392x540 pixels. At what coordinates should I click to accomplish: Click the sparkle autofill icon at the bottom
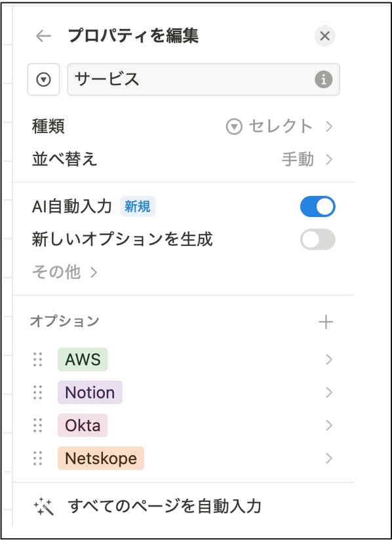[44, 505]
